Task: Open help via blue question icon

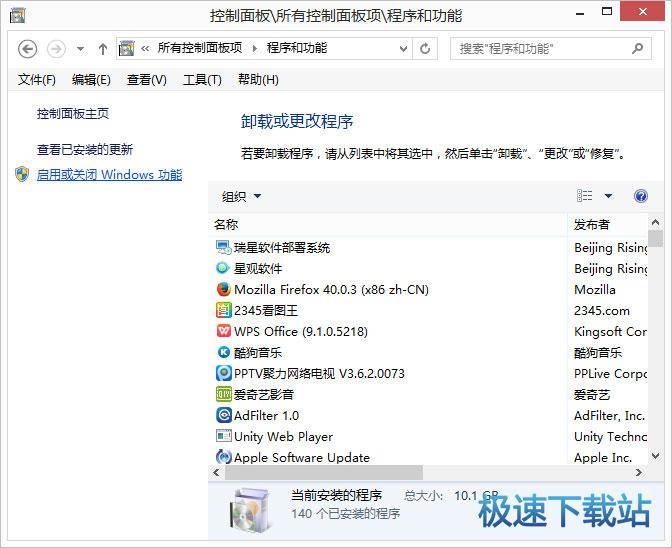Action: click(x=641, y=196)
